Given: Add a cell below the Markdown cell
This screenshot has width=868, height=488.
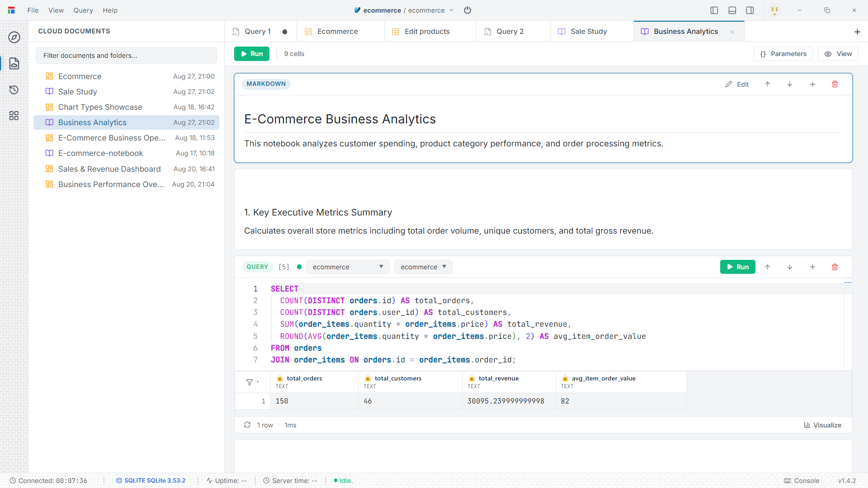Looking at the screenshot, I should [x=812, y=84].
